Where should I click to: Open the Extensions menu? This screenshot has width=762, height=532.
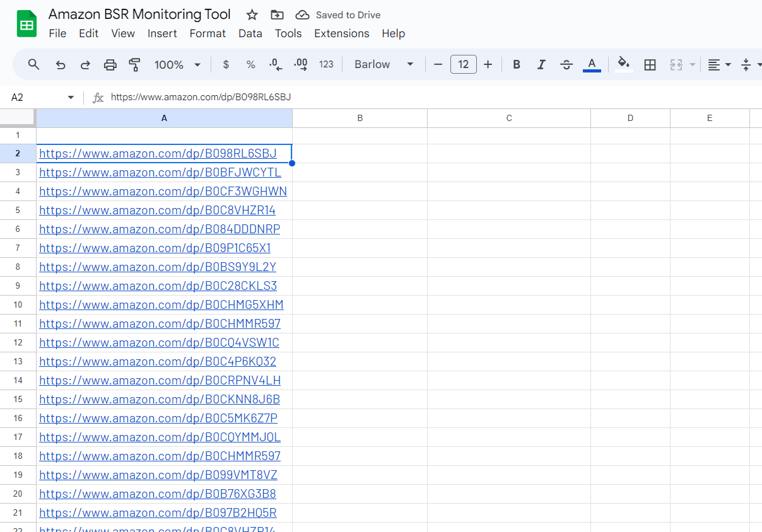[341, 33]
